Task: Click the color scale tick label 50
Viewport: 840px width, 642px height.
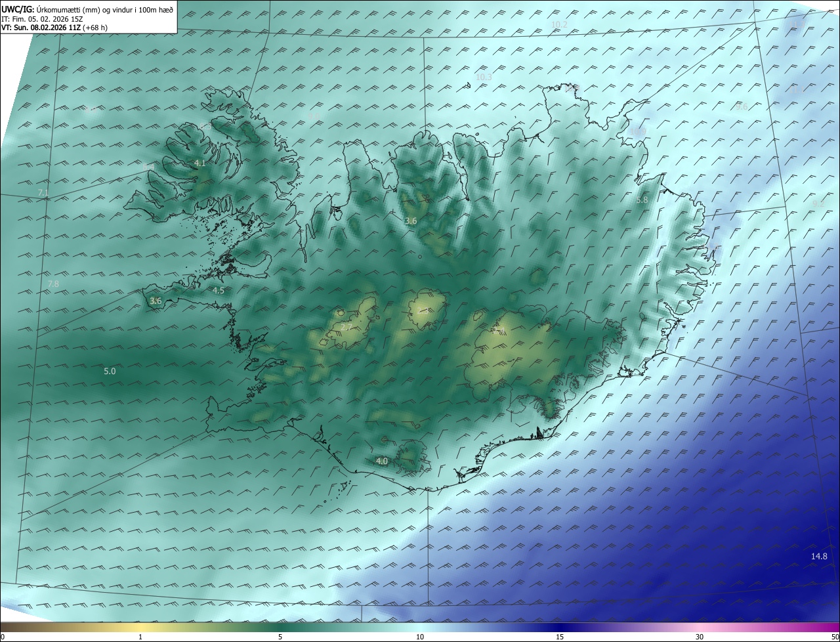Action: tap(835, 637)
